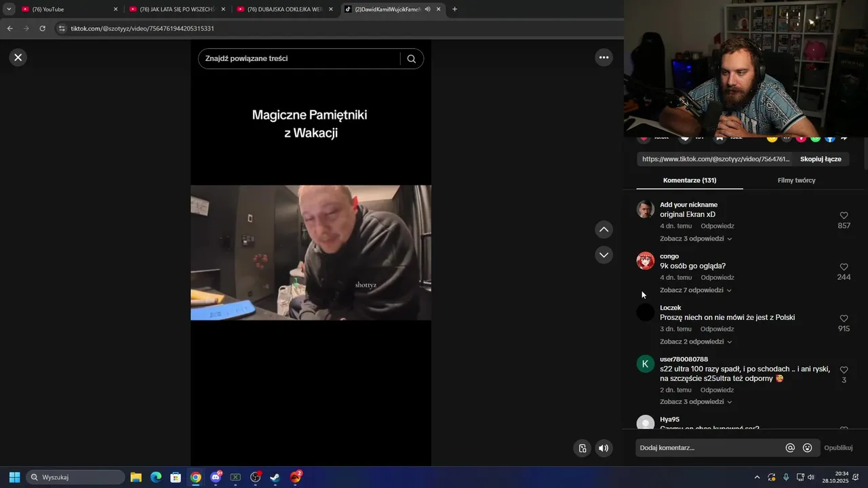
Task: Like user780080788's s22 ultra comment
Action: coord(844,370)
